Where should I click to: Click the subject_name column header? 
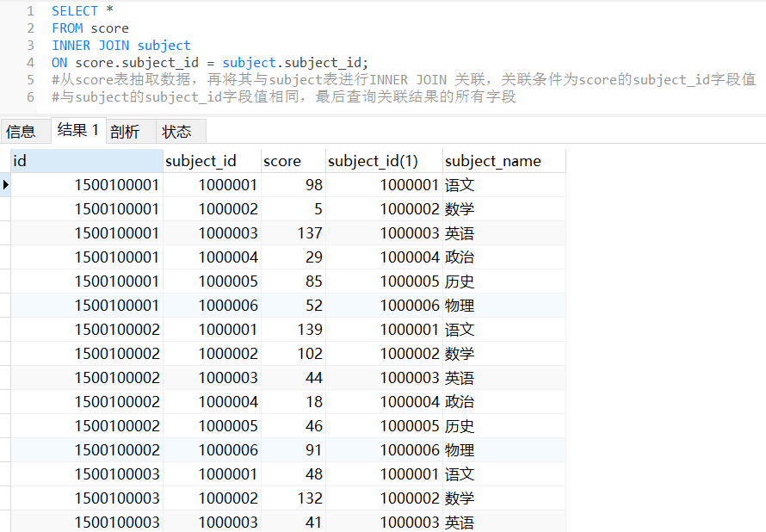pyautogui.click(x=504, y=161)
